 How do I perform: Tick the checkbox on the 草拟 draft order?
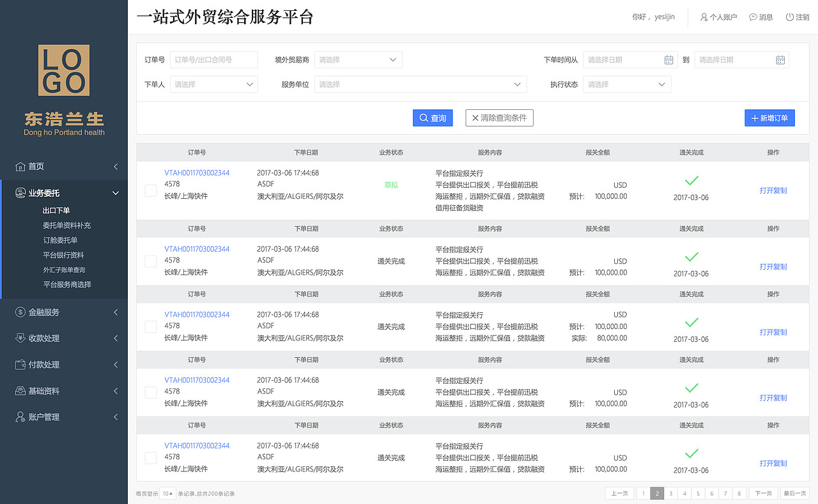150,190
